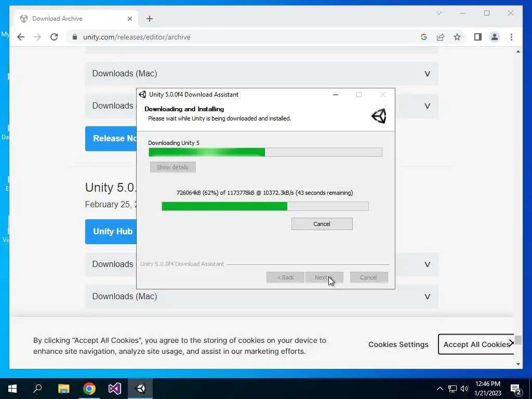Click the taskbar clock and date
The image size is (532, 399).
(x=487, y=389)
